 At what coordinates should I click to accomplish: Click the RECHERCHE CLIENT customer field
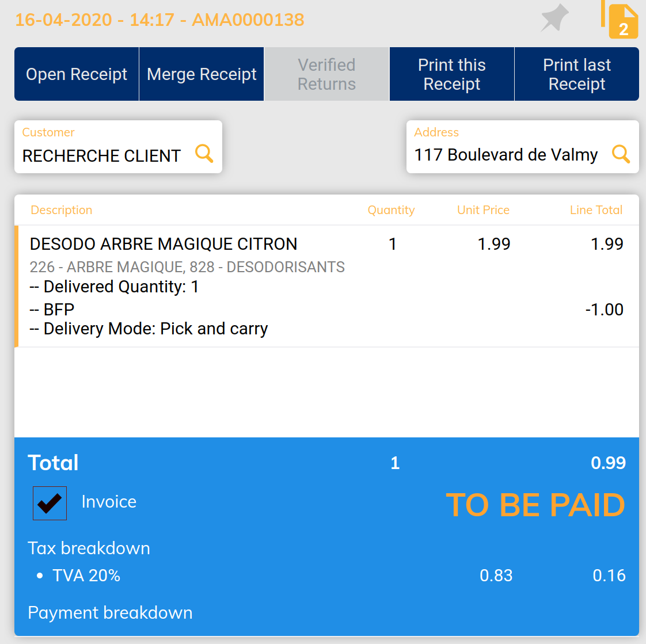tap(102, 155)
